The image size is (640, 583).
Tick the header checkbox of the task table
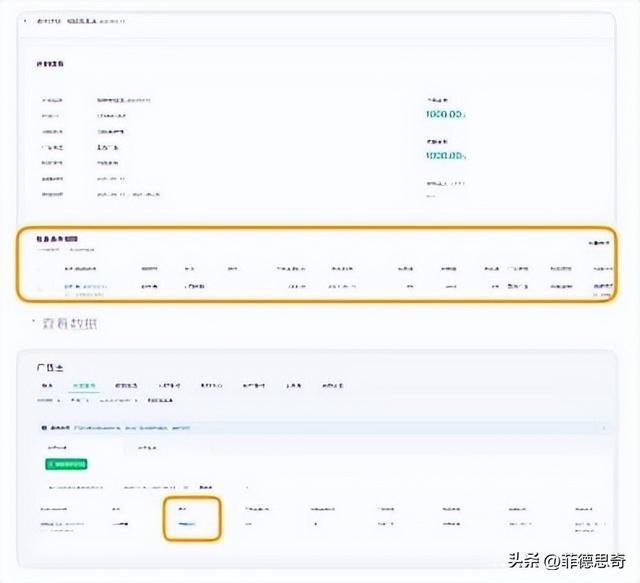pos(40,269)
